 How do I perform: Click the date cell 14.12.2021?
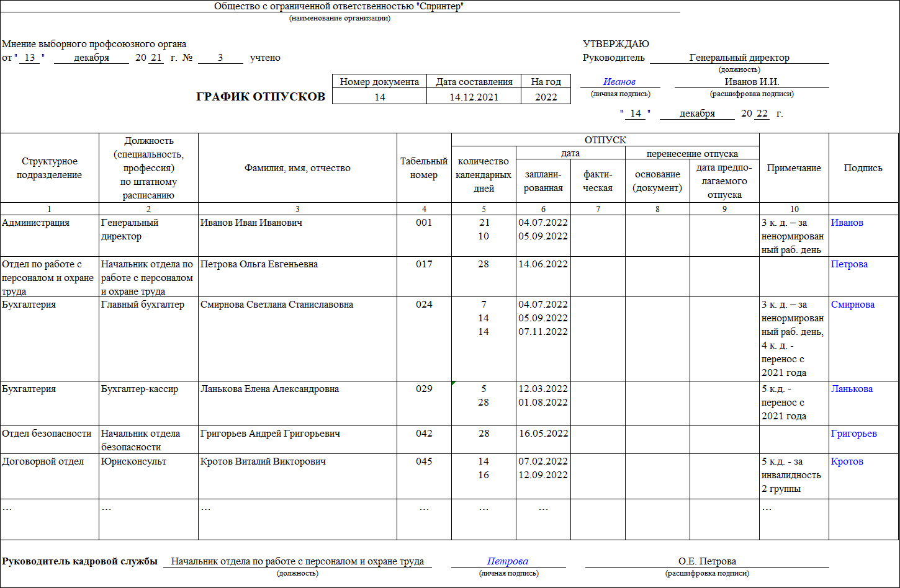point(474,97)
